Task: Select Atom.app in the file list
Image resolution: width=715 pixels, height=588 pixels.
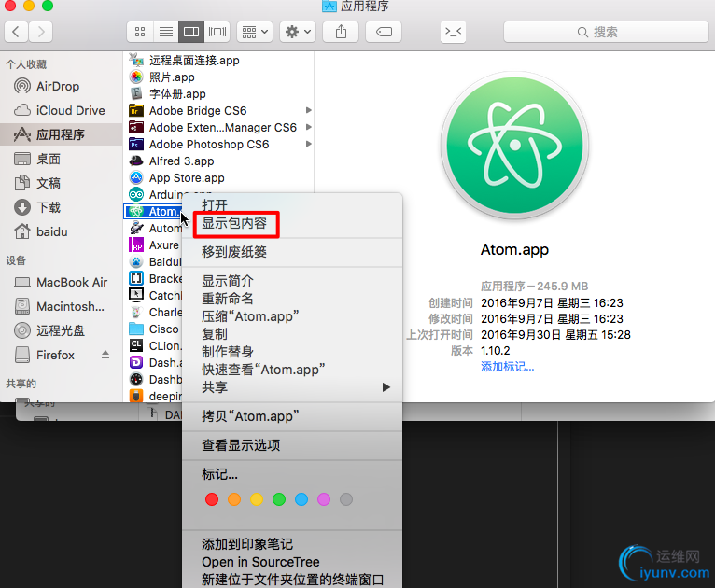Action: 153,212
